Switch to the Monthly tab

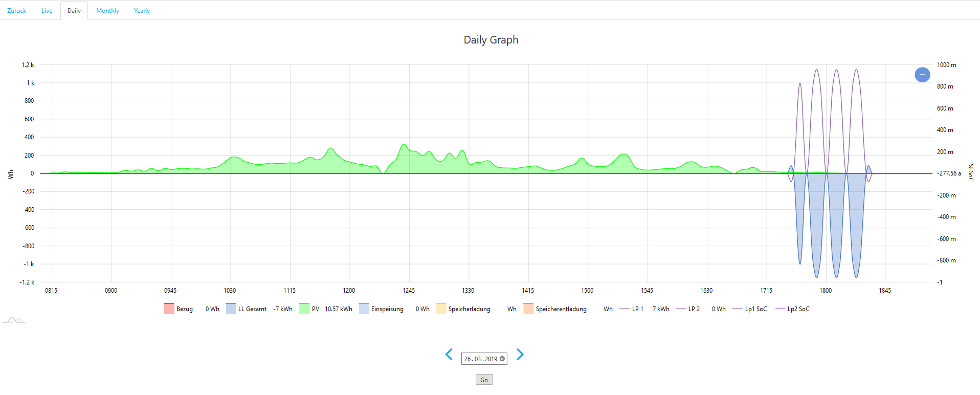pos(107,11)
